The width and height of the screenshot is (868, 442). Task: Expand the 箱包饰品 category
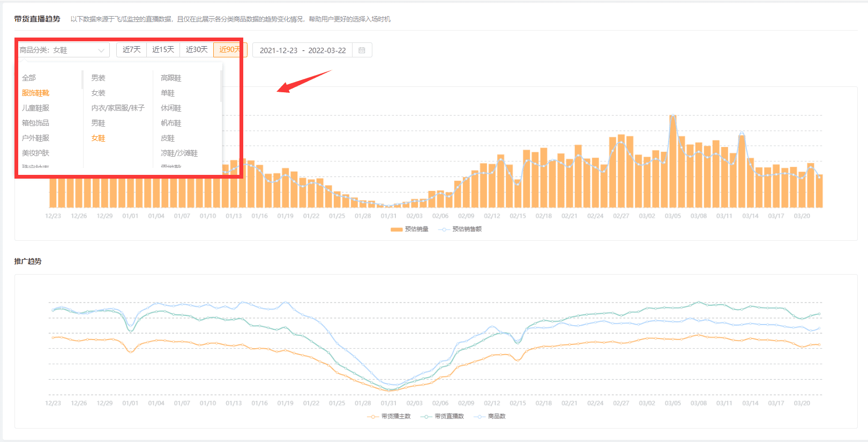35,123
